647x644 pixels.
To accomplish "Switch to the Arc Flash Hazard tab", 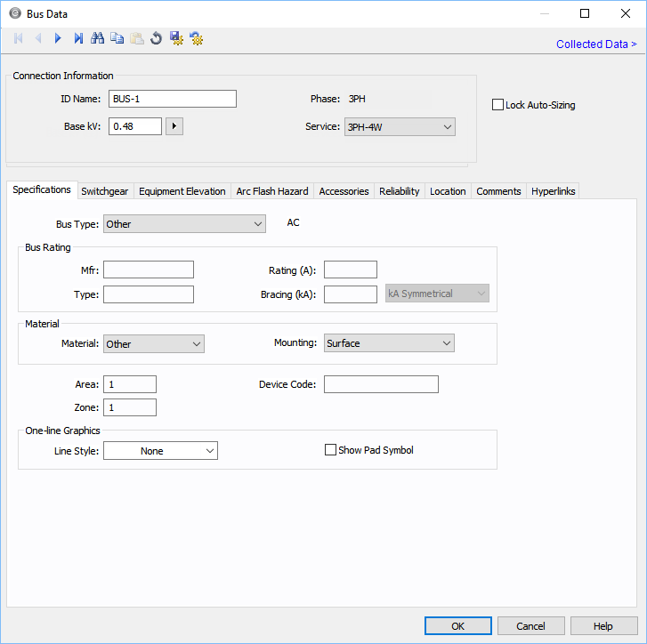I will 272,191.
